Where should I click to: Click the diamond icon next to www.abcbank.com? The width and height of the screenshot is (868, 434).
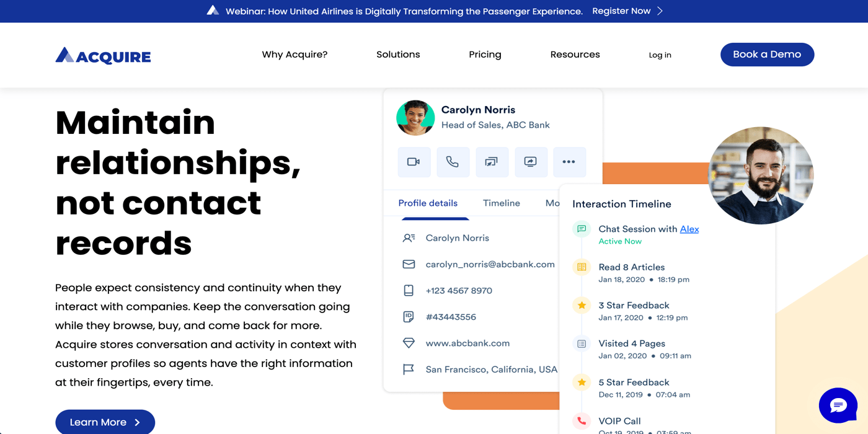tap(409, 343)
